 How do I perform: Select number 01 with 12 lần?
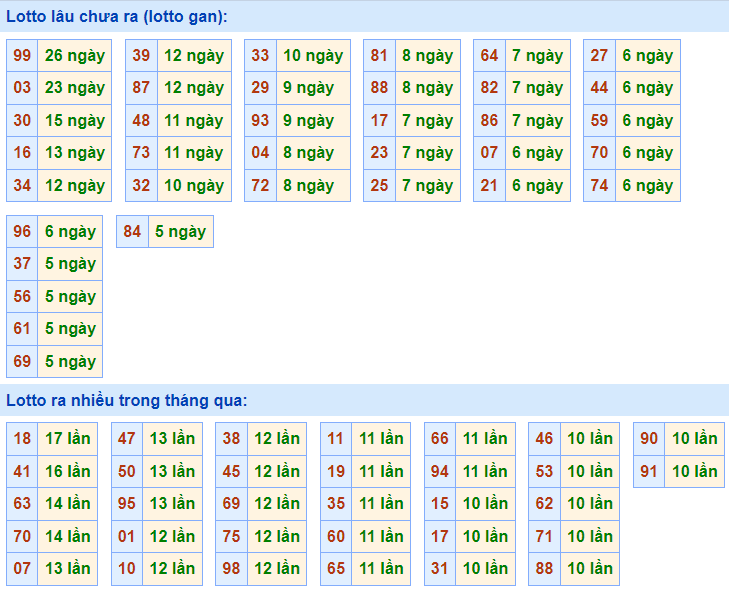[x=127, y=536]
